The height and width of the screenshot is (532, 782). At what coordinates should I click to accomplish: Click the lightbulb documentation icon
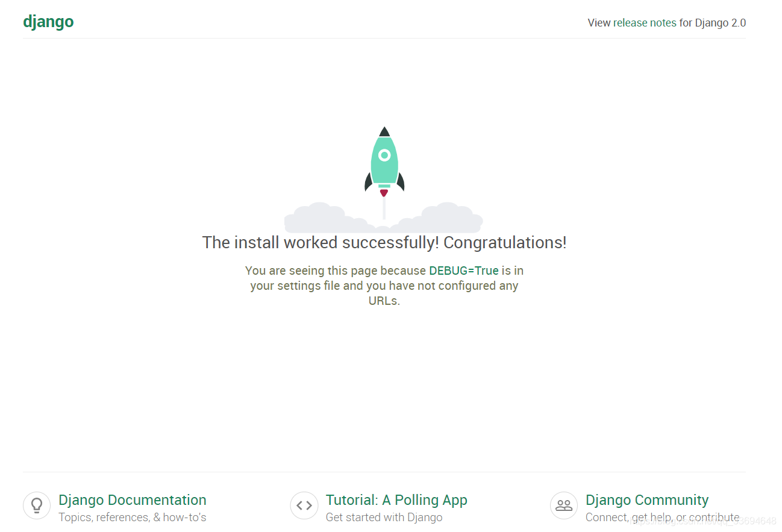click(37, 505)
